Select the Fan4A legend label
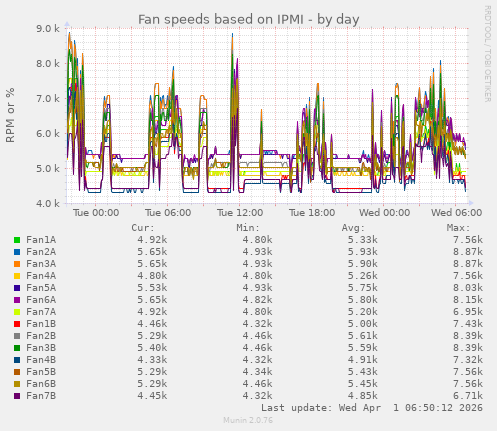This screenshot has height=431, width=497. tap(41, 276)
